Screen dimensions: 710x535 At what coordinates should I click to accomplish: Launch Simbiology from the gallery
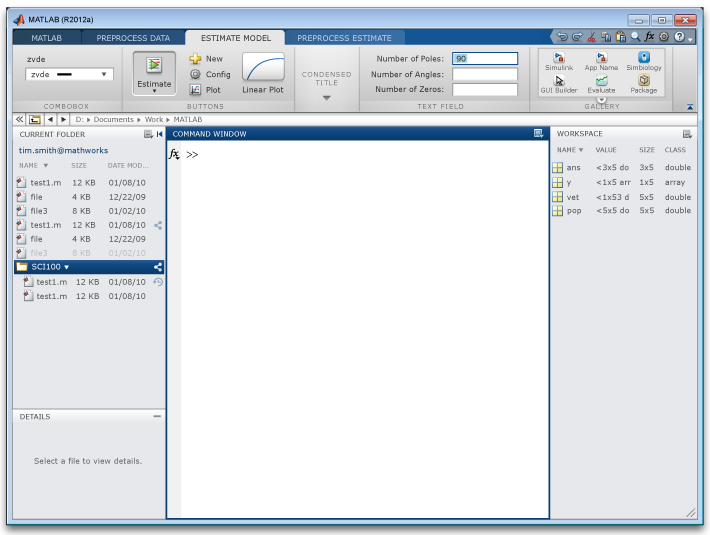click(644, 62)
